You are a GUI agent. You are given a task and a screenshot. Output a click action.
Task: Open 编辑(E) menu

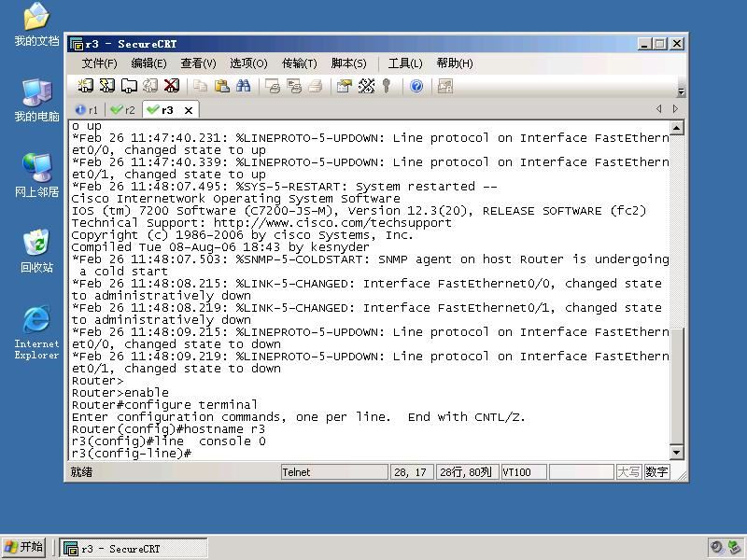tap(148, 63)
